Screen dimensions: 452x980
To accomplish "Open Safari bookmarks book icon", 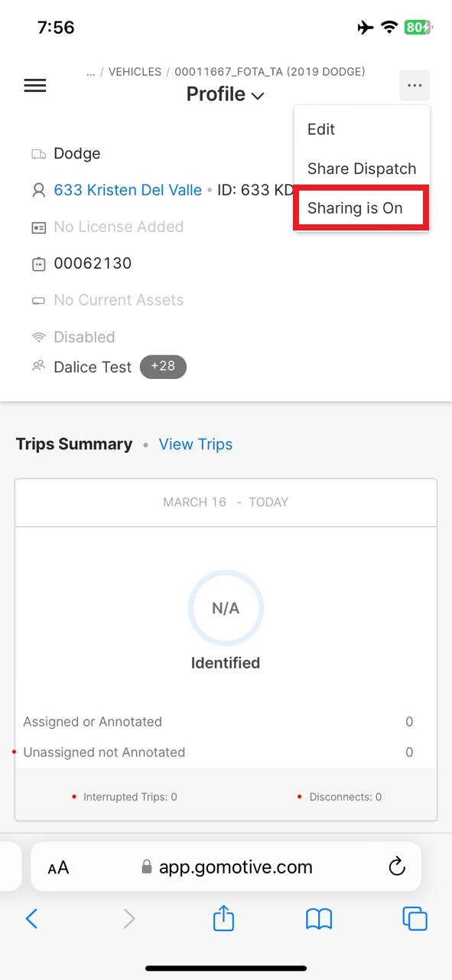I will (x=319, y=918).
